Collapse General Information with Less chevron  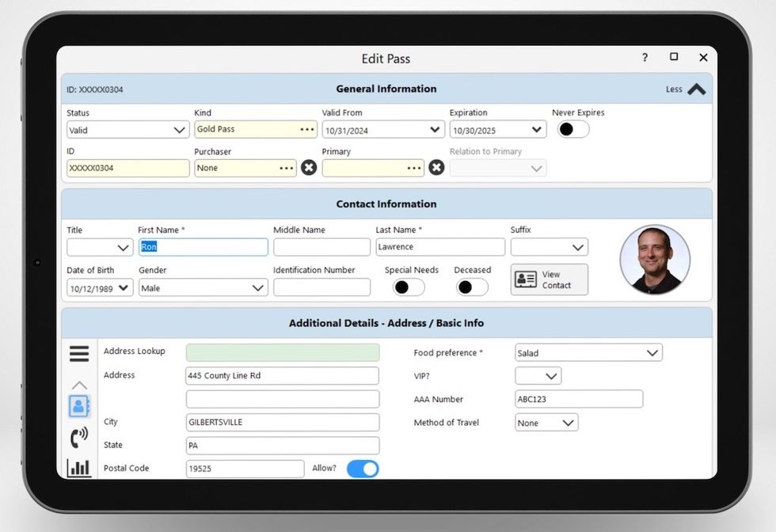click(696, 89)
